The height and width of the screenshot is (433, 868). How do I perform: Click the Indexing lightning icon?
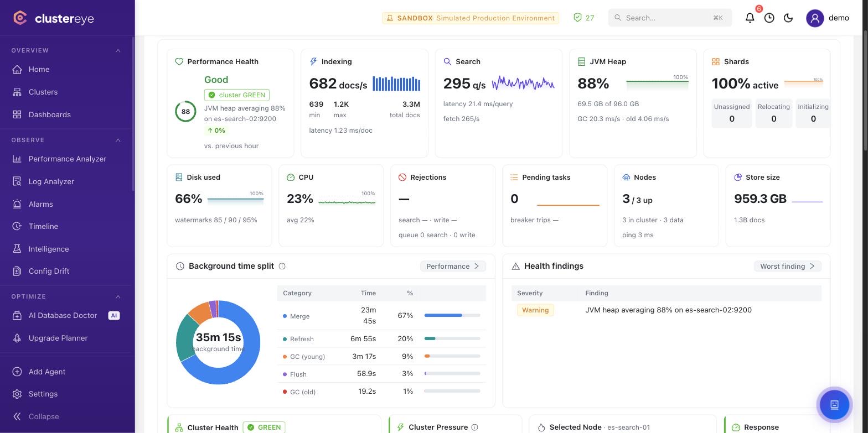[x=313, y=61]
